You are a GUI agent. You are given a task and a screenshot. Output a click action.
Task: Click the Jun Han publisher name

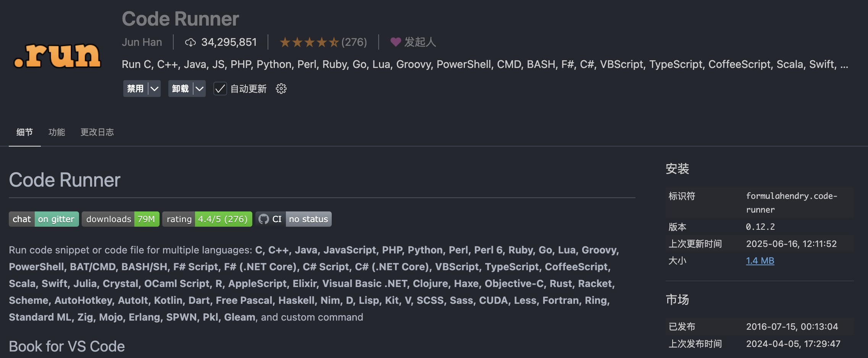(x=142, y=42)
